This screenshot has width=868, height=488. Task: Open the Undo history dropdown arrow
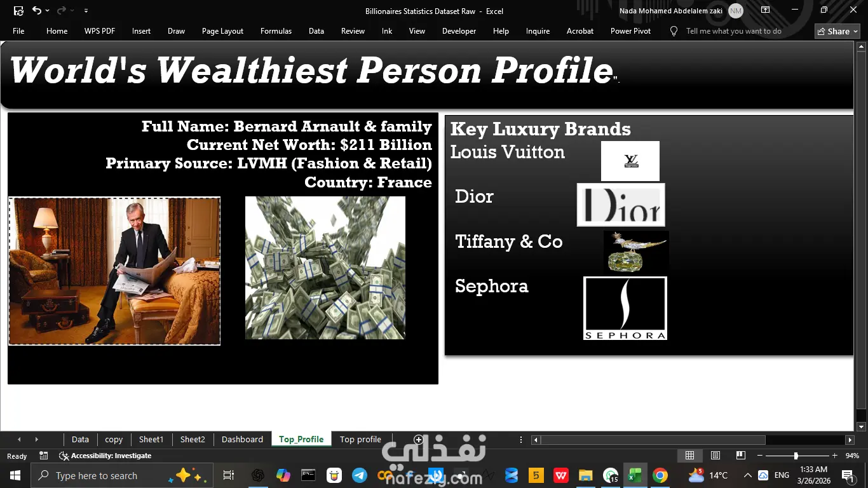[48, 11]
